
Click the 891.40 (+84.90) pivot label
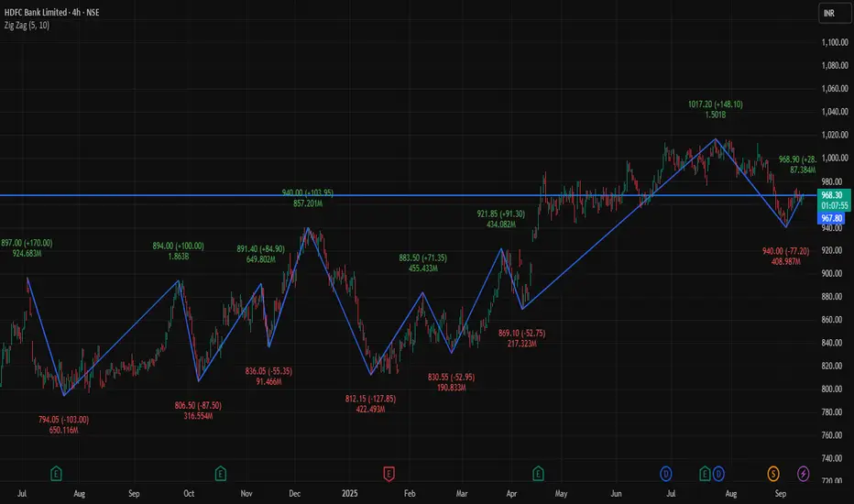tap(260, 249)
